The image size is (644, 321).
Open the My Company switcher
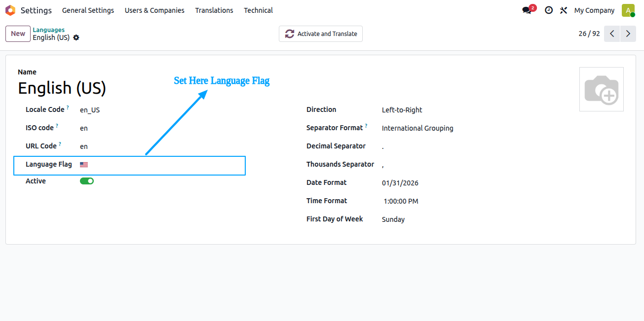(594, 10)
